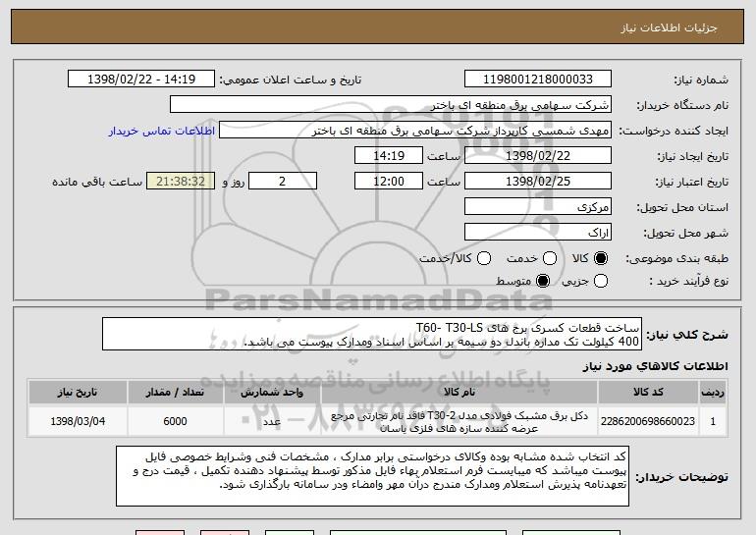The height and width of the screenshot is (535, 756).
Task: Select the جزیی purchase type radio
Action: 601,281
